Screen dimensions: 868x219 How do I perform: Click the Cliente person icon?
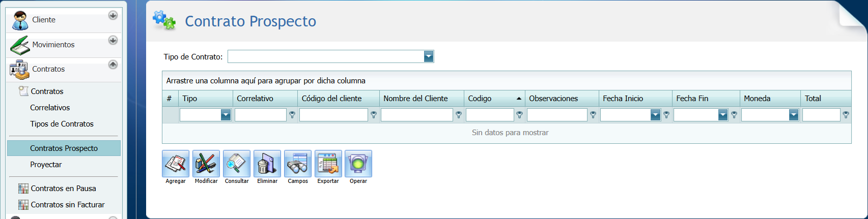pyautogui.click(x=20, y=20)
